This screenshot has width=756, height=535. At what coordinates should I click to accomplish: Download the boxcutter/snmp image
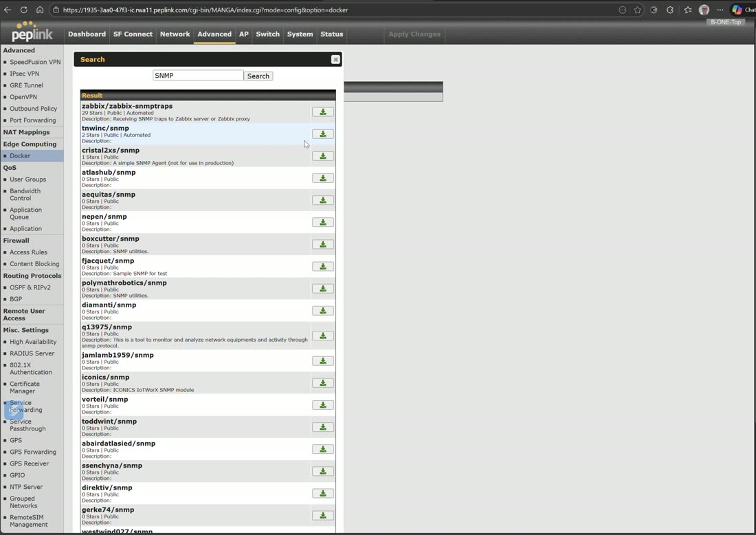pyautogui.click(x=322, y=245)
